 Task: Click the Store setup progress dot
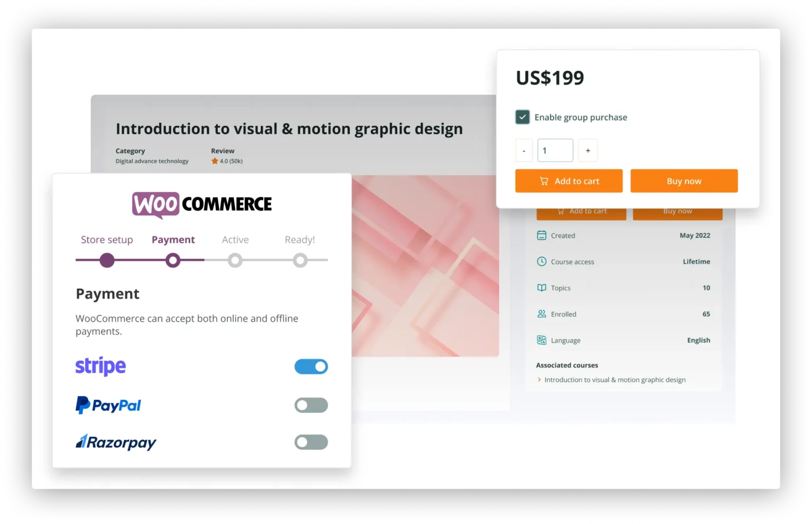[x=107, y=260]
